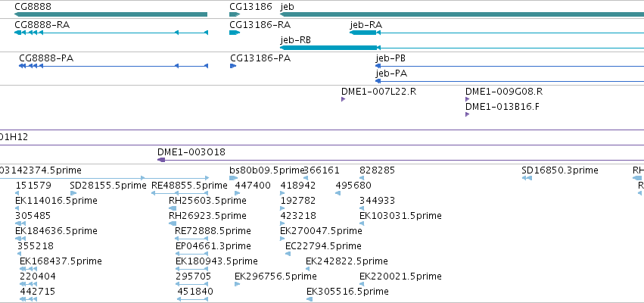Image resolution: width=644 pixels, height=303 pixels.
Task: Select the CG8888-PA protein feature
Action: (x=114, y=66)
